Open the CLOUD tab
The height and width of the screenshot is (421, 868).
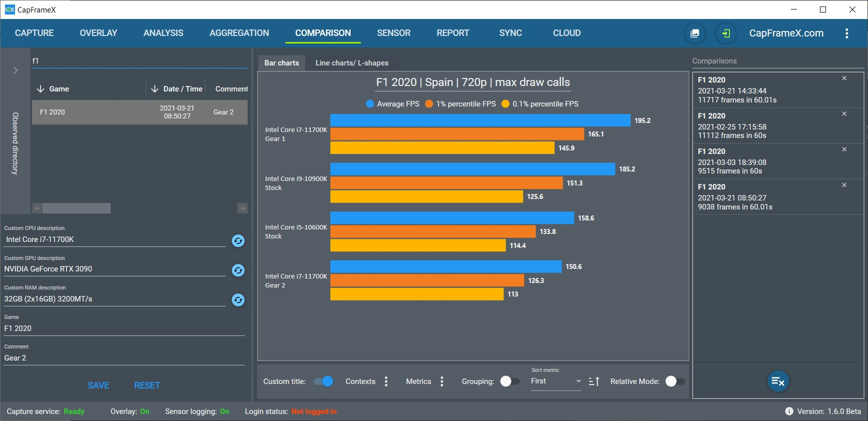tap(567, 33)
